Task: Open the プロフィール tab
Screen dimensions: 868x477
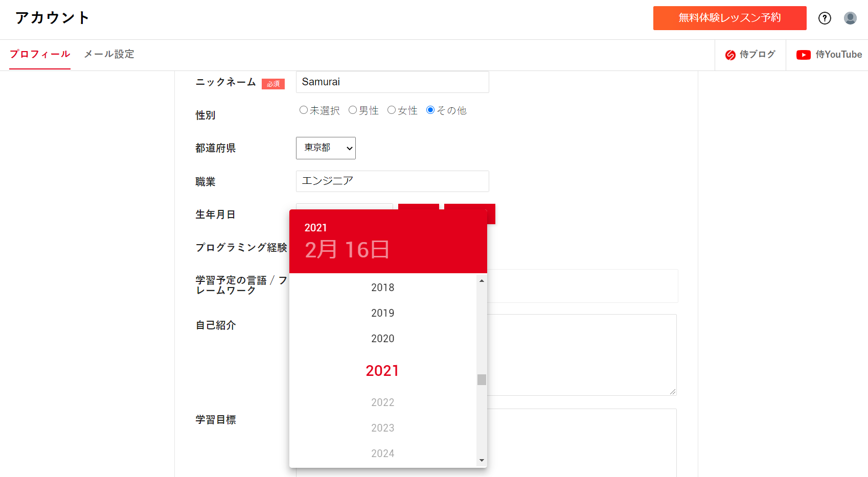Action: [40, 54]
